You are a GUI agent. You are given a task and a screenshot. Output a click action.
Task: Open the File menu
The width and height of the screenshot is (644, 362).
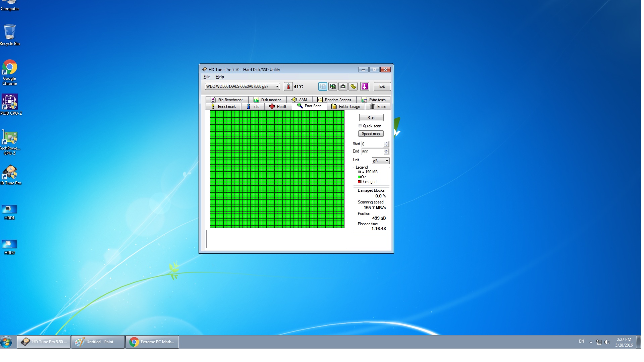(207, 77)
